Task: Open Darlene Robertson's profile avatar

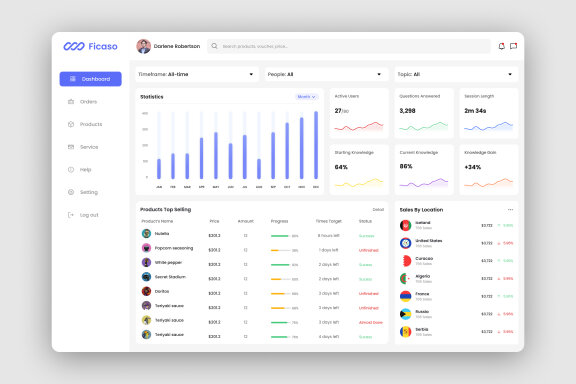Action: point(144,46)
